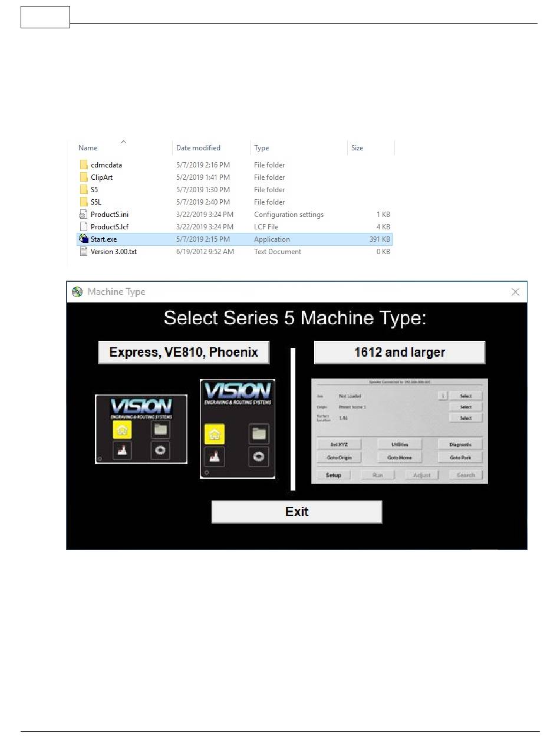Select the ClipArt folder icon

click(x=84, y=177)
